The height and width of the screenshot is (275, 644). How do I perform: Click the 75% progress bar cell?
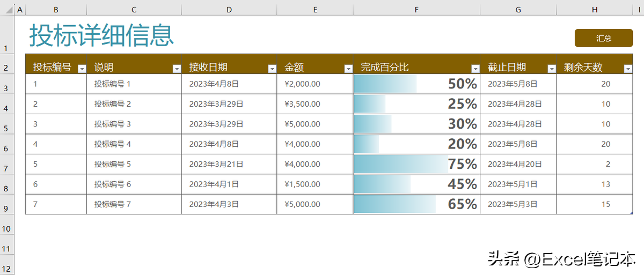[416, 164]
